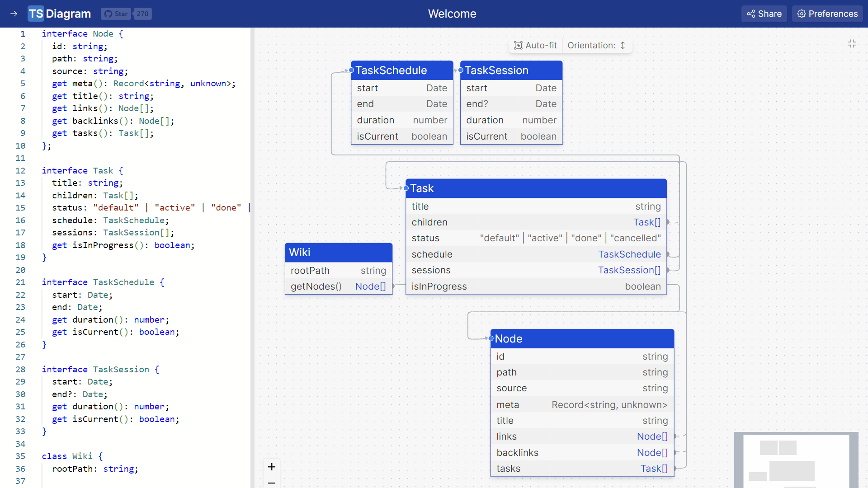Open the Share dialog

tap(764, 14)
